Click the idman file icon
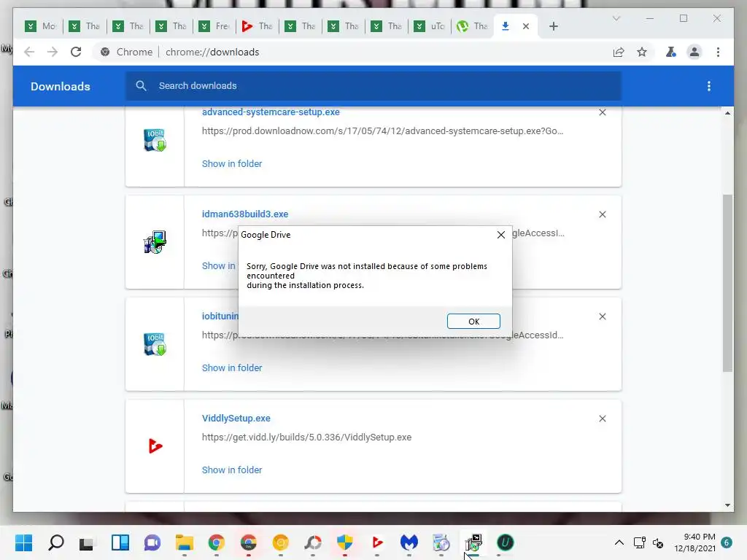Screen dimensions: 747x560 155,242
